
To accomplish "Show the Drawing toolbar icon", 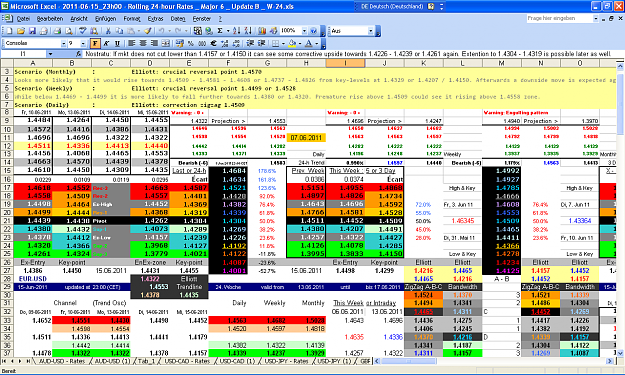I will coord(273,31).
